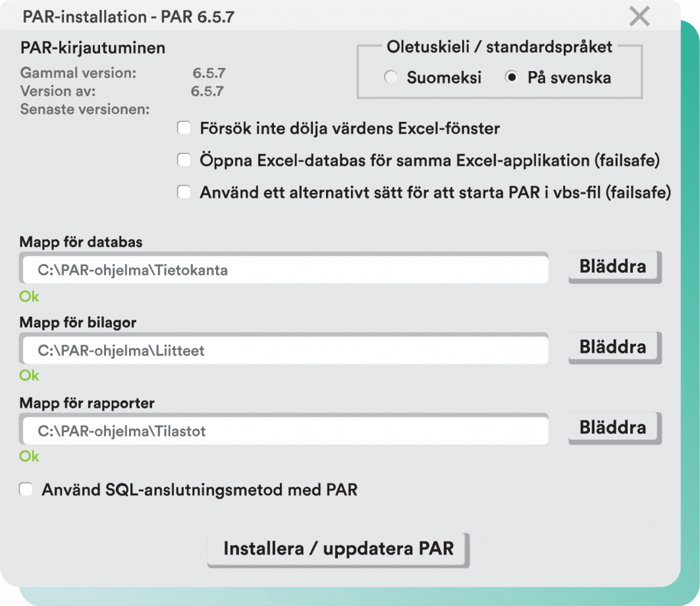This screenshot has height=606, width=700.
Task: Click the Ok status under database folder
Action: 29,296
